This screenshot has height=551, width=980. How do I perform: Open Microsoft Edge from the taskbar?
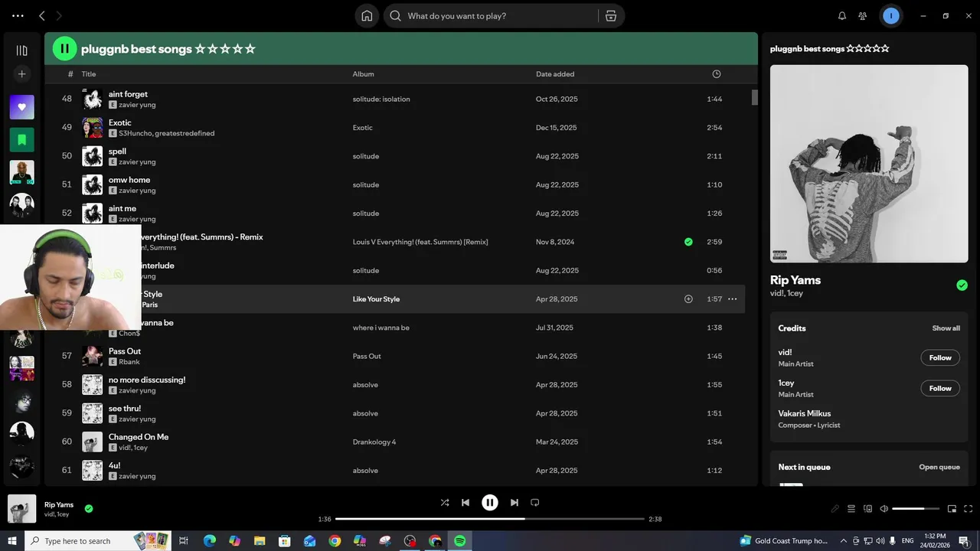tap(209, 541)
